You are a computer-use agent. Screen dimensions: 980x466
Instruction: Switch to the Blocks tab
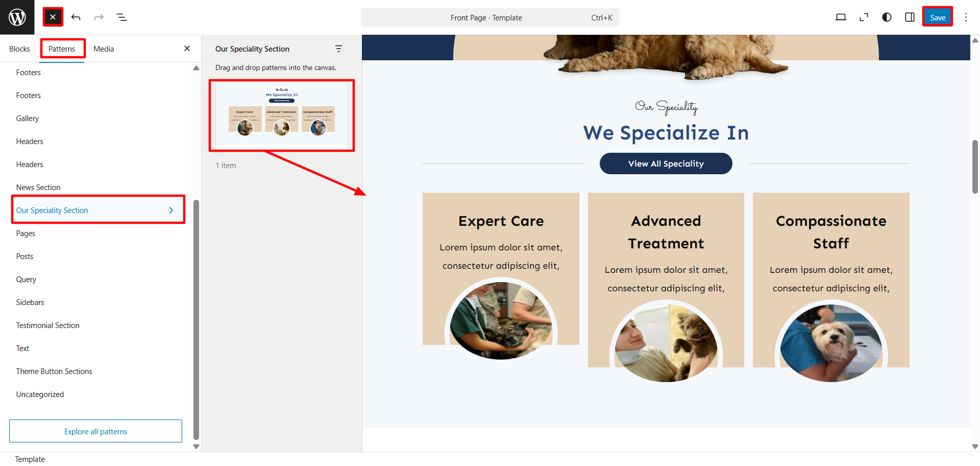[x=19, y=49]
